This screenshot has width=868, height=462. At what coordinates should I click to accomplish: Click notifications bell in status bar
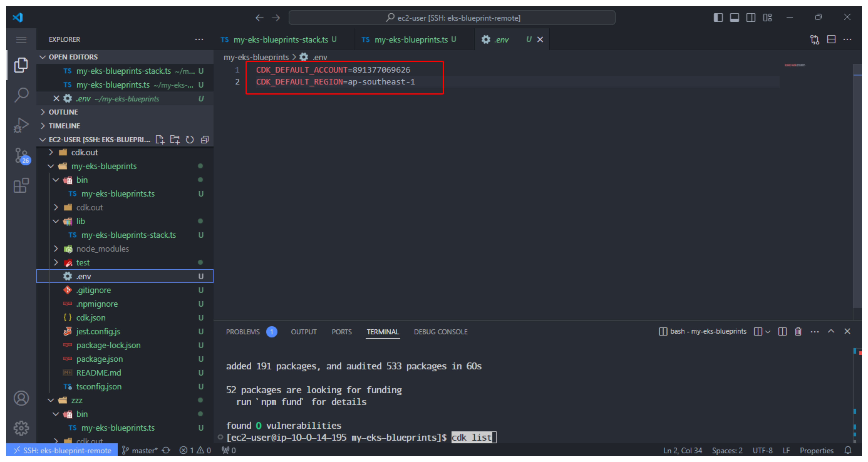tap(848, 451)
